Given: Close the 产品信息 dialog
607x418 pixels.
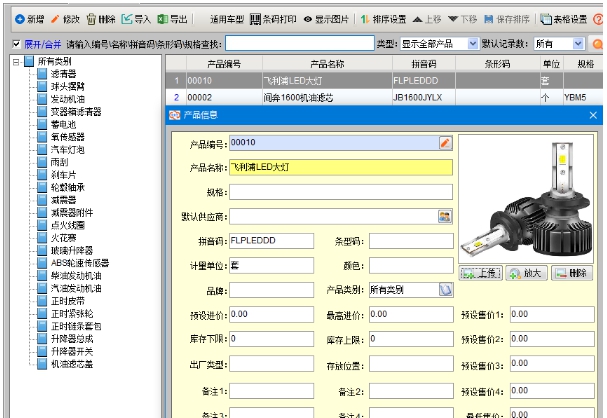Looking at the screenshot, I should [x=593, y=115].
